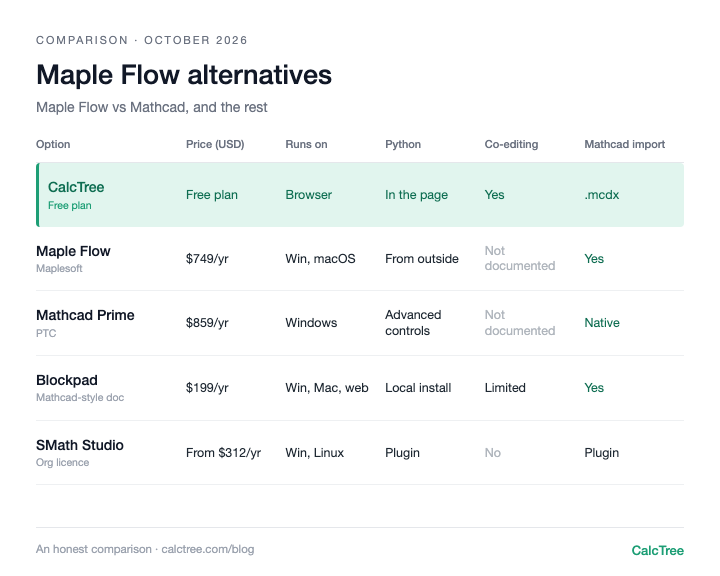This screenshot has width=720, height=576.
Task: Click the 'Option' column header
Action: (x=53, y=144)
